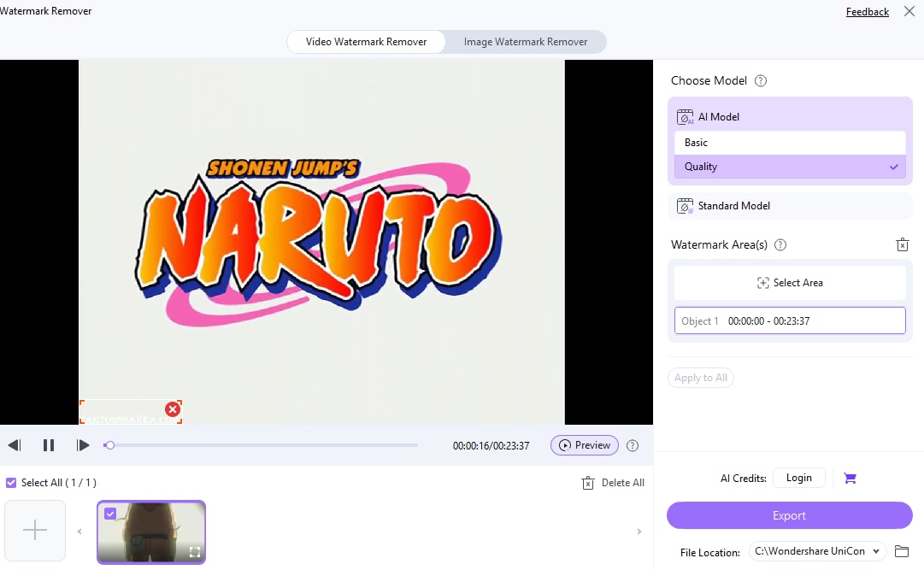Image resolution: width=924 pixels, height=570 pixels.
Task: Click the Export button
Action: click(790, 516)
